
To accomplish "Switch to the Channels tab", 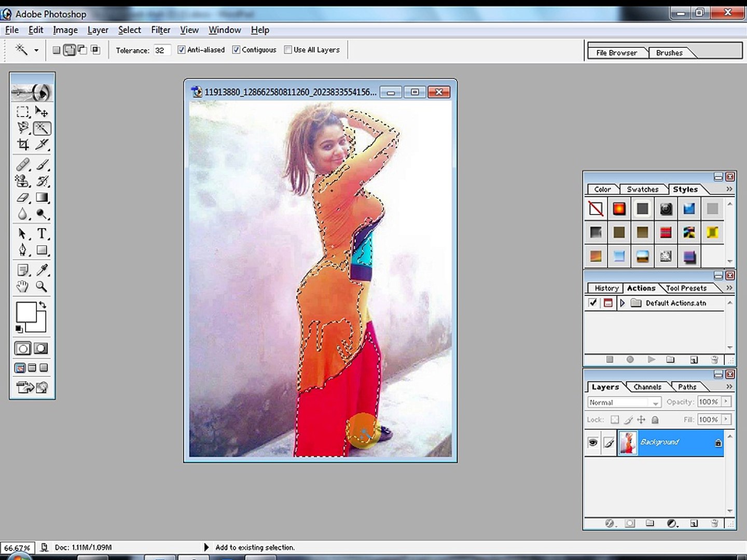I will 647,387.
